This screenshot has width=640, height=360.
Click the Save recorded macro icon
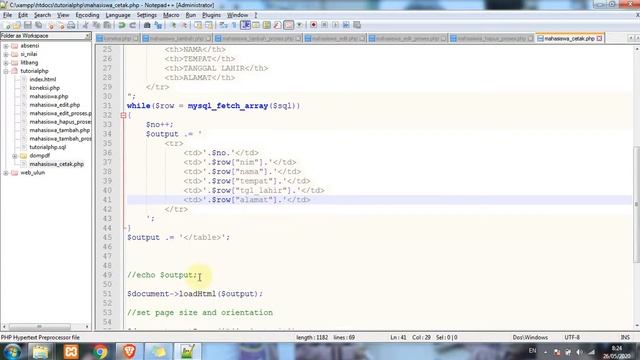click(x=357, y=25)
